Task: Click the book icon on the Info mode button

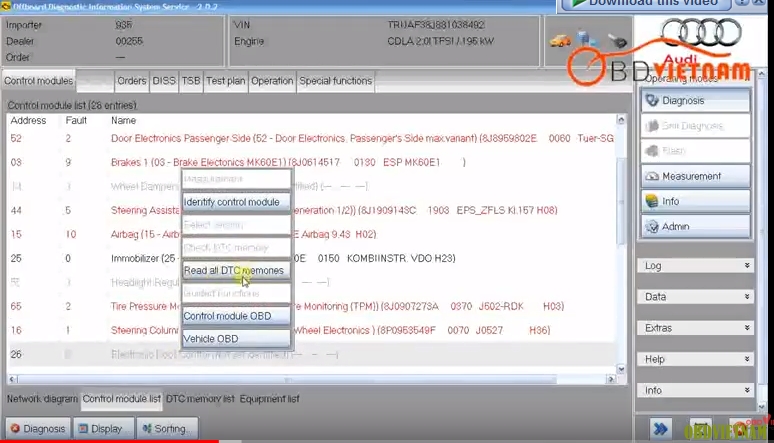Action: [x=652, y=201]
